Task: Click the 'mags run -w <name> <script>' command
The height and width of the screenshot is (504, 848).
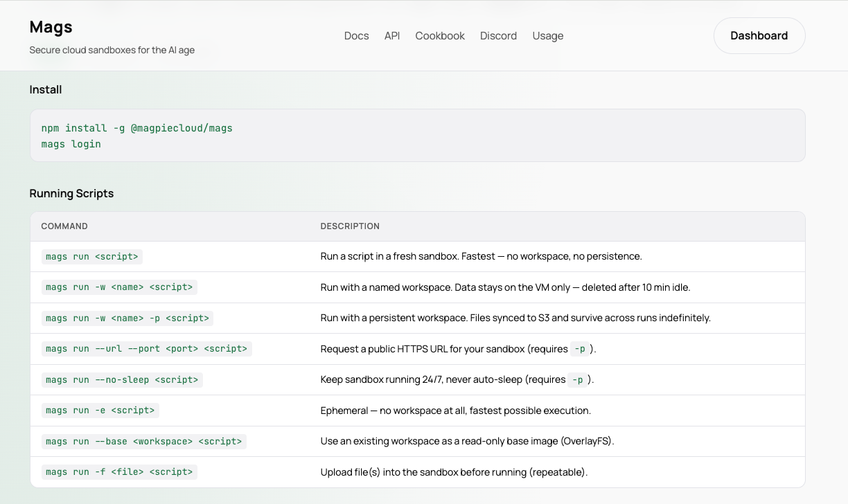Action: tap(119, 287)
